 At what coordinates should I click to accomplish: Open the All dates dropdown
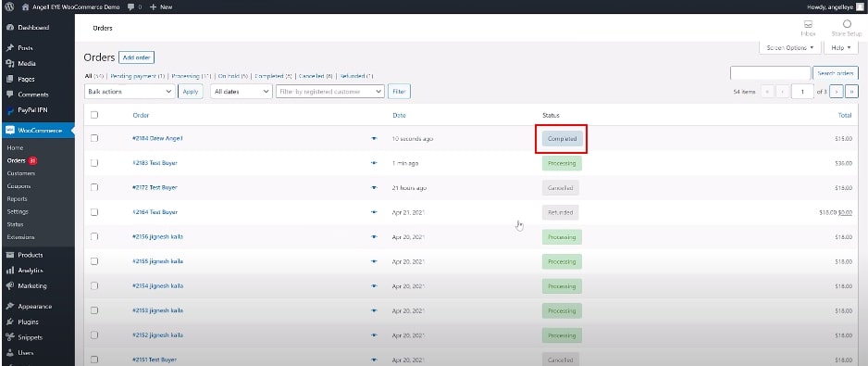242,92
